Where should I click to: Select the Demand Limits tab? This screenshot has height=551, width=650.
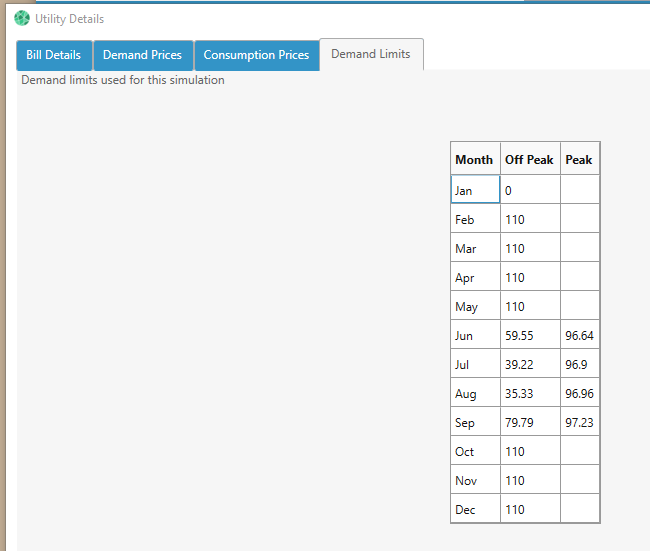pos(370,54)
